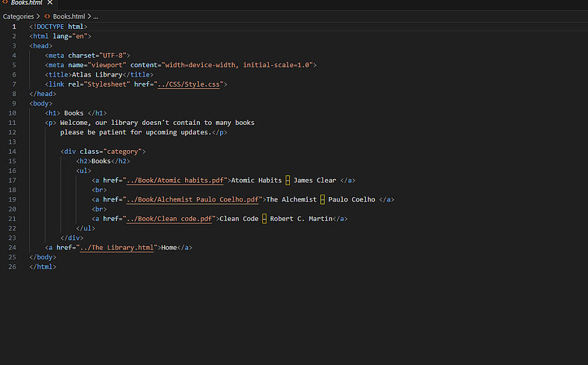Open the Categories folder breadcrumb
Screen dimensions: 588x365
(18, 16)
